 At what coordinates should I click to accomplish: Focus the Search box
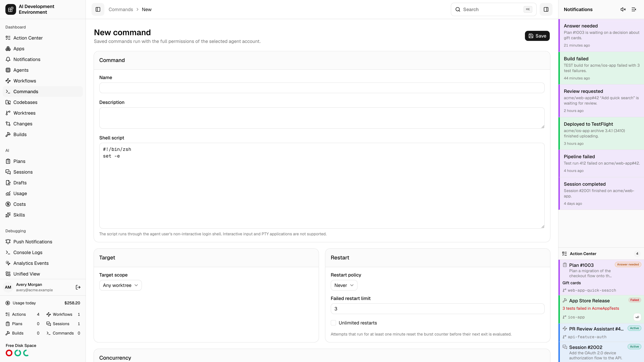click(x=494, y=10)
